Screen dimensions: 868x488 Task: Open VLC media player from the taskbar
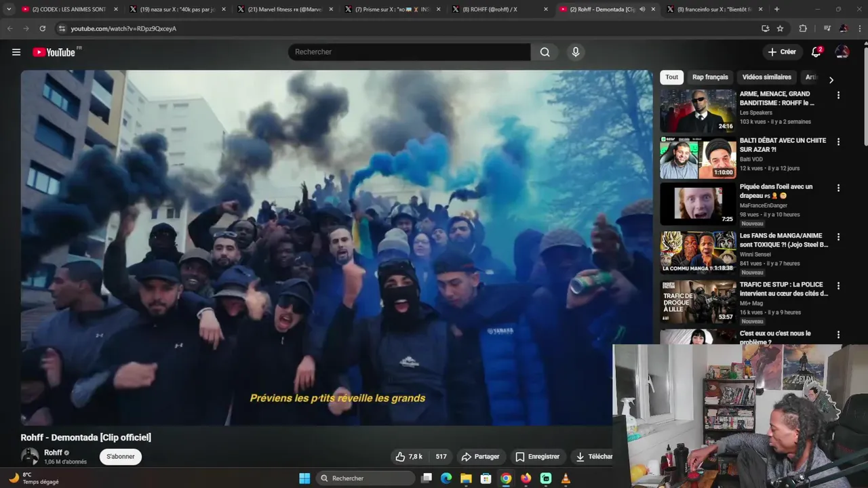[x=566, y=478]
